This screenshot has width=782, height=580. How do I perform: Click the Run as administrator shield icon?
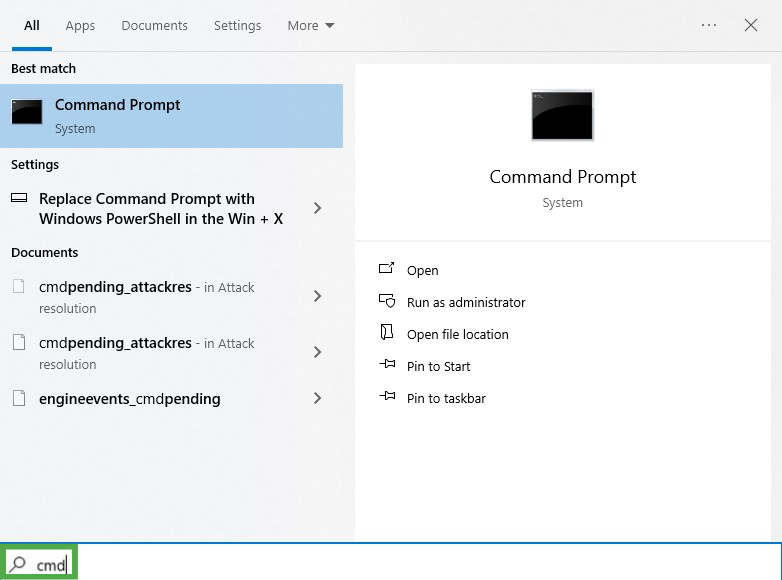[x=387, y=301]
